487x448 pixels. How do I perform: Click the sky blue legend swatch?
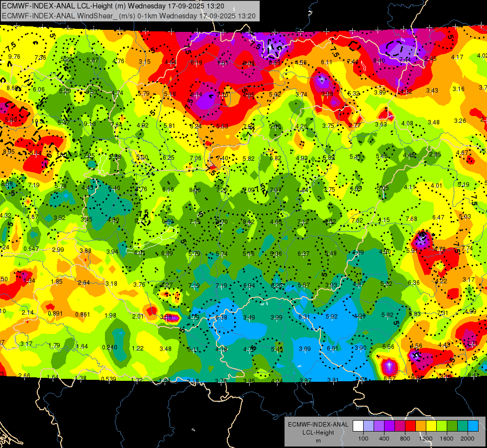(x=473, y=426)
